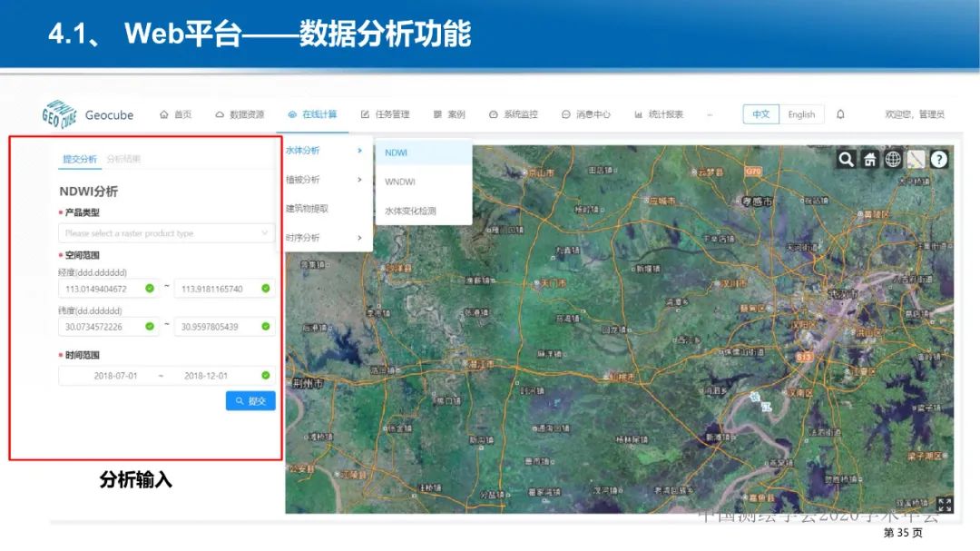
Task: Open the globe view icon
Action: [x=894, y=159]
